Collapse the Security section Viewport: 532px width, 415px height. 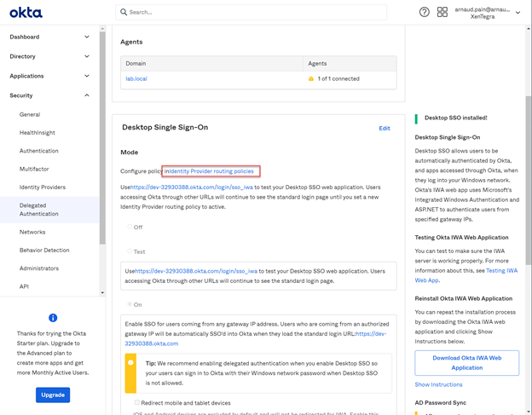pyautogui.click(x=87, y=95)
